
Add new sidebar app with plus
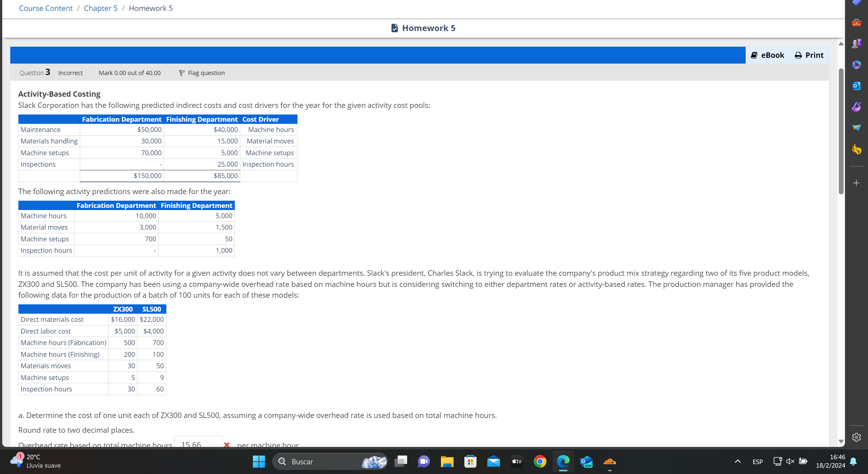coord(856,183)
